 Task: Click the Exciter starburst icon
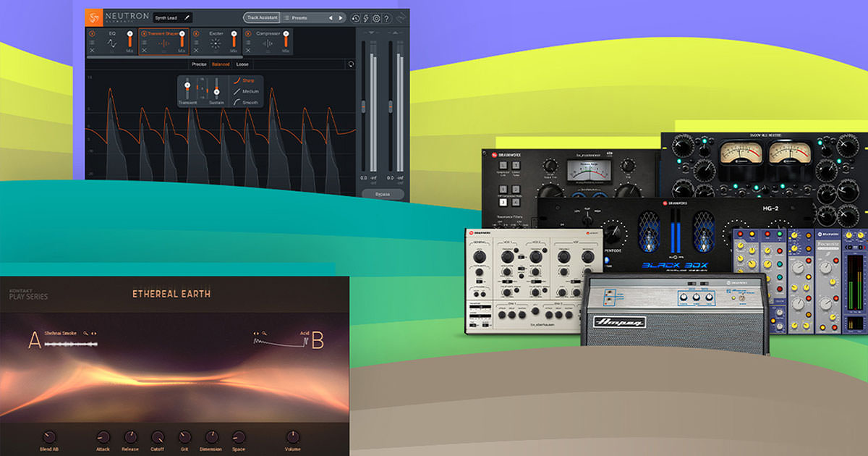click(x=216, y=43)
